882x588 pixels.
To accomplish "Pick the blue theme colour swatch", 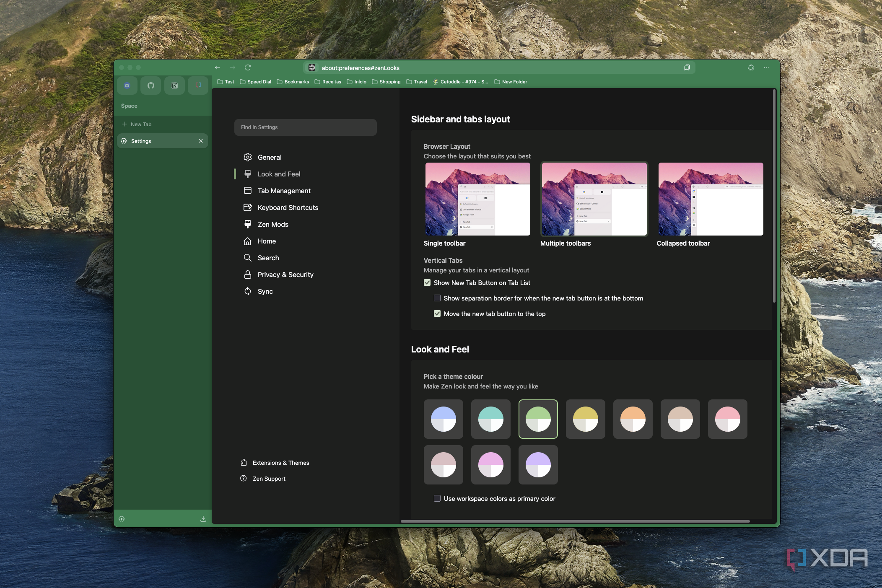I will 444,419.
